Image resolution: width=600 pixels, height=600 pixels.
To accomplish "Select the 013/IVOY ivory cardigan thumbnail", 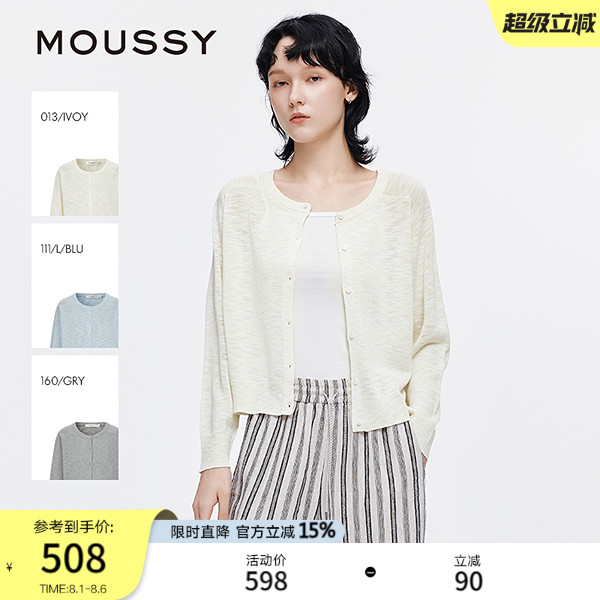I will [75, 154].
